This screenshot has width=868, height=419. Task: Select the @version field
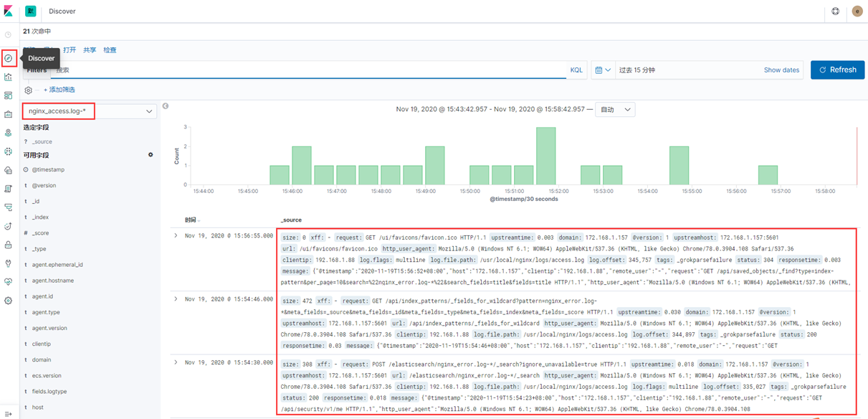[x=44, y=186]
